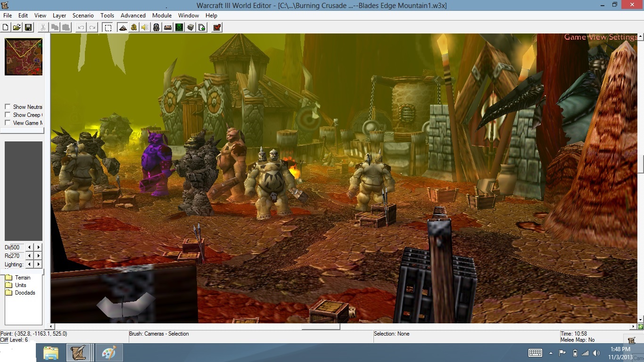Open the Help menu
This screenshot has width=644, height=362.
point(211,16)
